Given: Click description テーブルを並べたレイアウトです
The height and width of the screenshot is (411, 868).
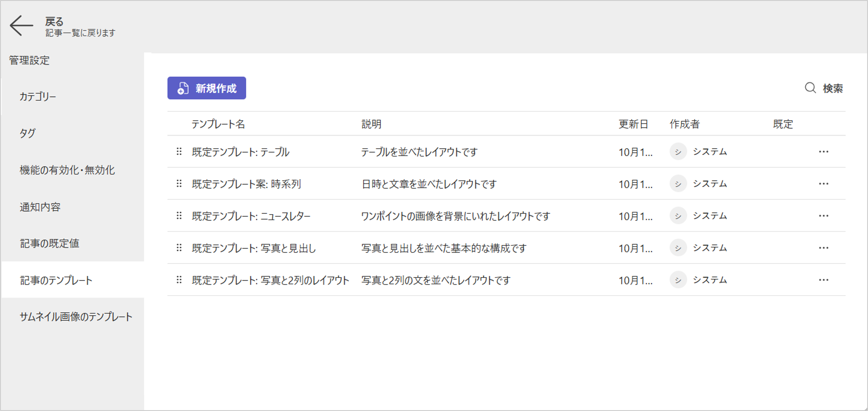Looking at the screenshot, I should pos(420,152).
